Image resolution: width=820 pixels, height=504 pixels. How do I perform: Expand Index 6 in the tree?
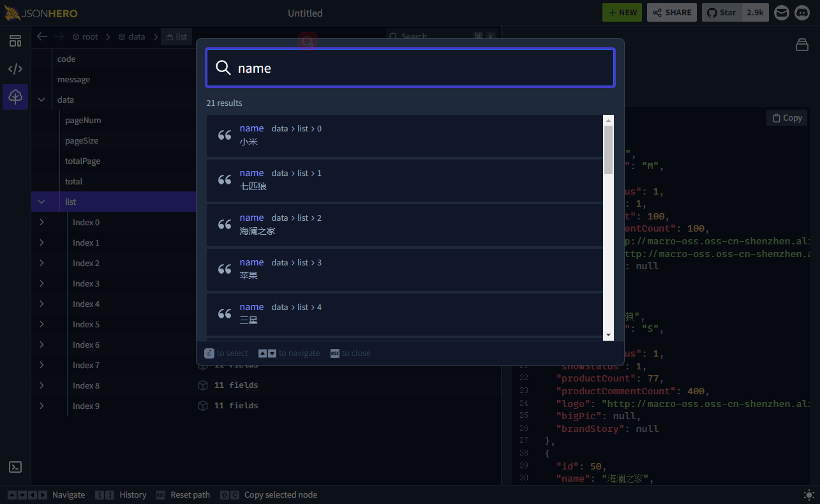pyautogui.click(x=41, y=345)
